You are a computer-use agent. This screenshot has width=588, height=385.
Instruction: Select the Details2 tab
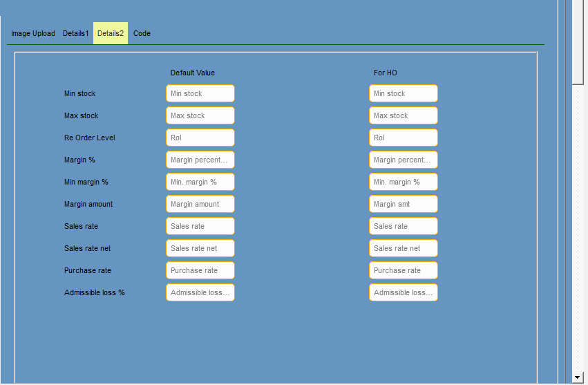tap(111, 33)
